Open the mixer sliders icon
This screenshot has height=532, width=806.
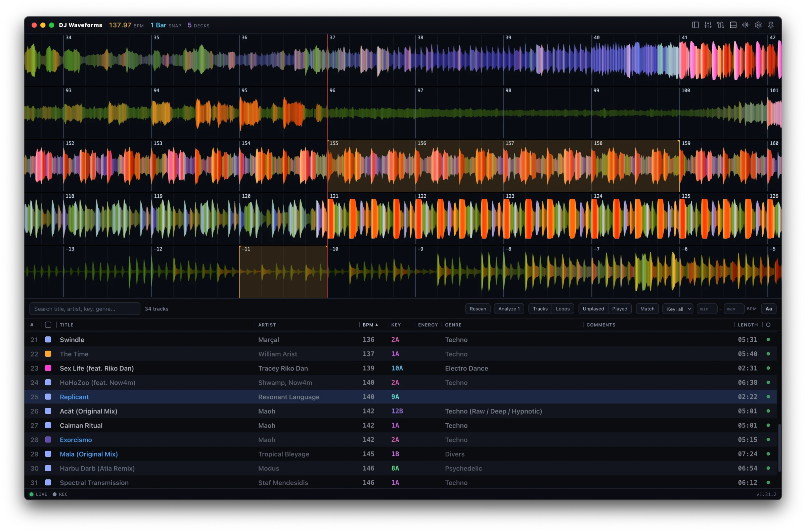pos(708,25)
